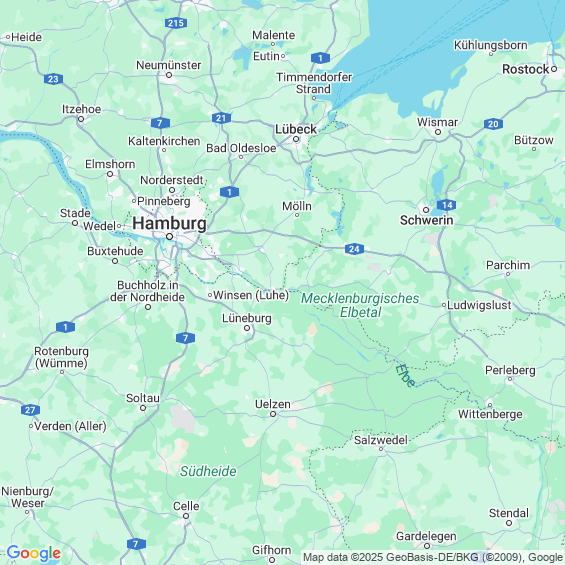The height and width of the screenshot is (565, 565).
Task: Click the A 215 highway shield
Action: pos(176,23)
